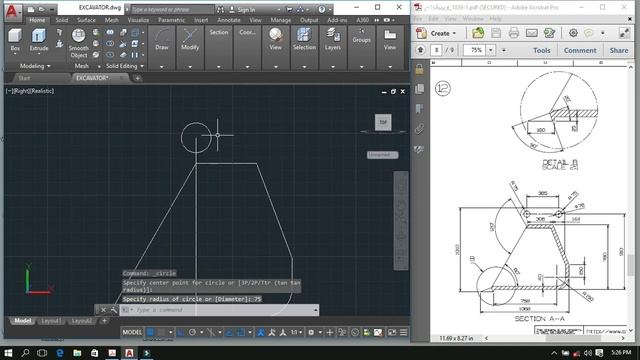Switch to the Visualize ribbon tab
This screenshot has height=360, width=640.
point(138,20)
